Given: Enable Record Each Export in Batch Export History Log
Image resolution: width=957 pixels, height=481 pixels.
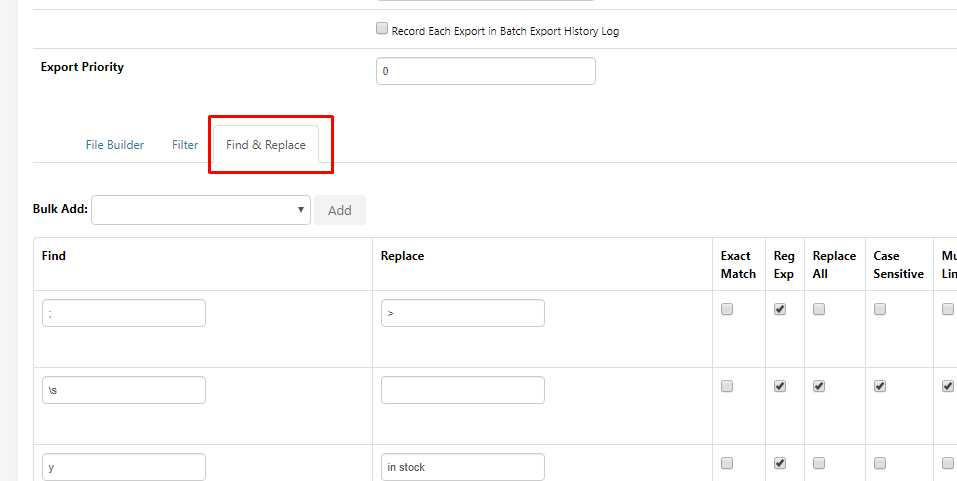Looking at the screenshot, I should tap(382, 28).
